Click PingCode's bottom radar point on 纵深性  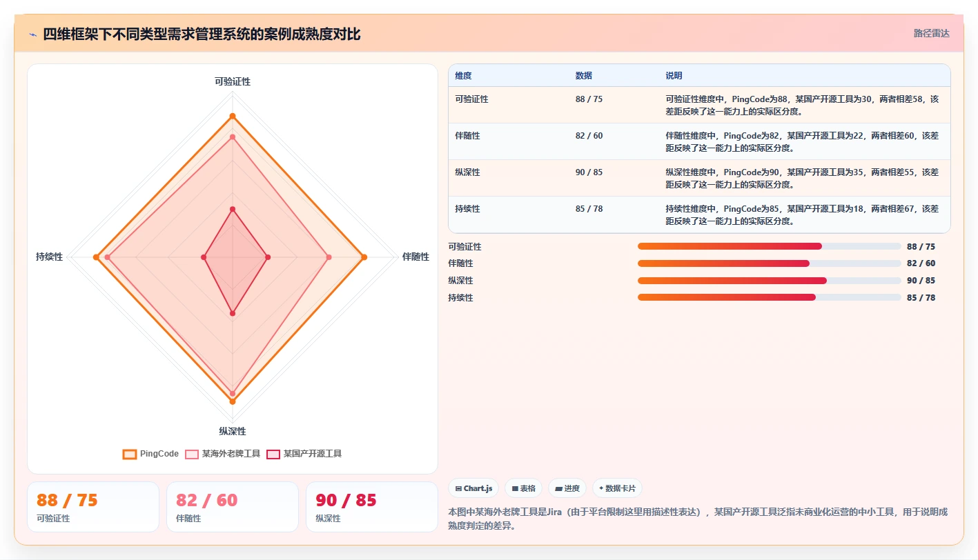point(233,401)
